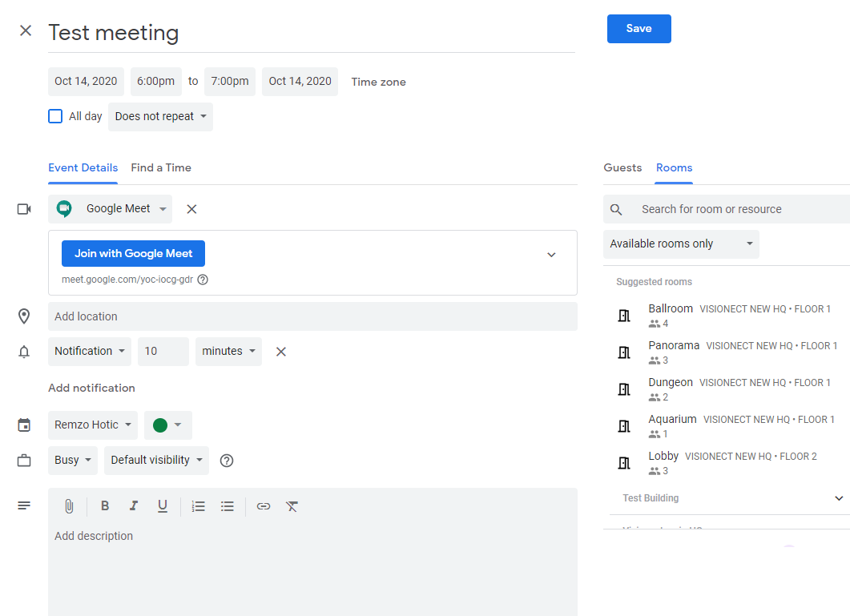Screen dimensions: 850x616
Task: Open the event color picker
Action: tap(167, 425)
